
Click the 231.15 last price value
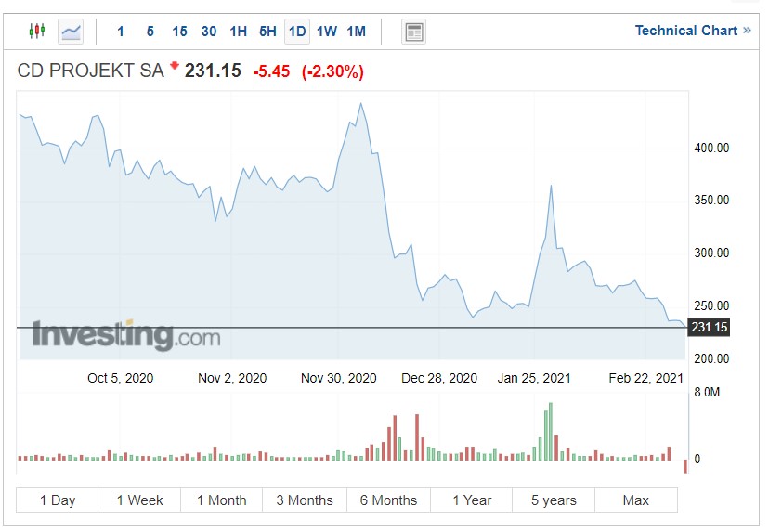click(213, 71)
